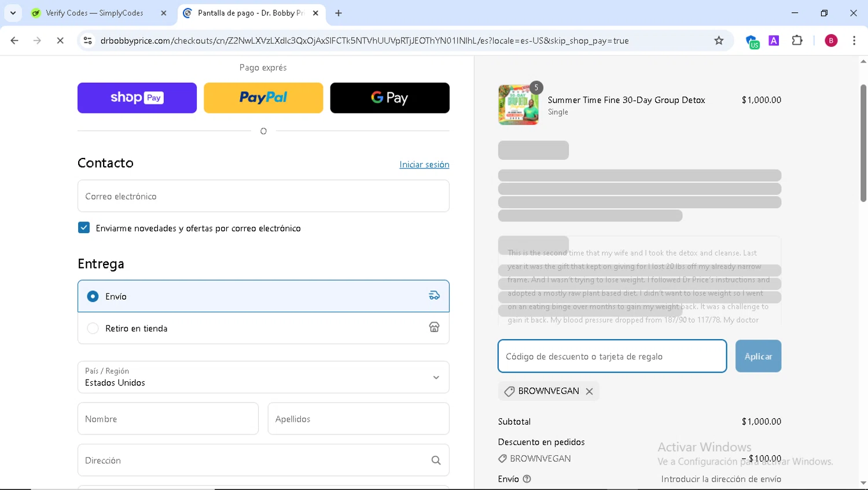Open the Extensions puzzle icon
Image resolution: width=868 pixels, height=490 pixels.
click(797, 40)
